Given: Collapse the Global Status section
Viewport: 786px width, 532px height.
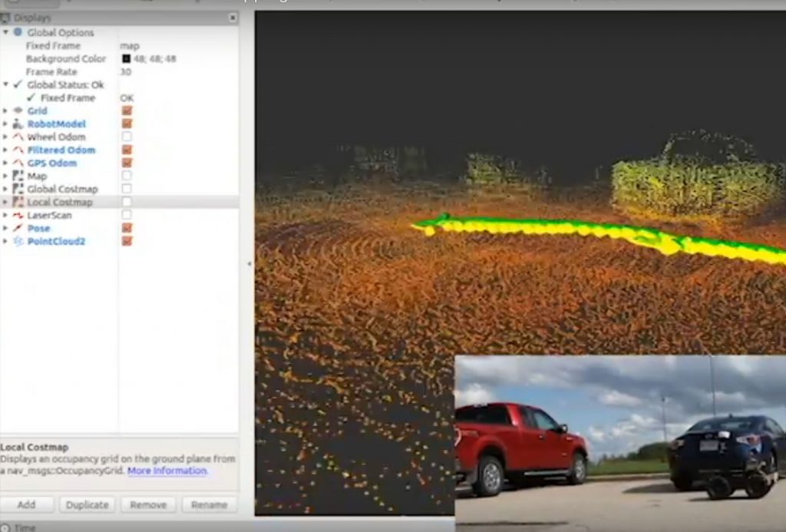Looking at the screenshot, I should point(5,84).
